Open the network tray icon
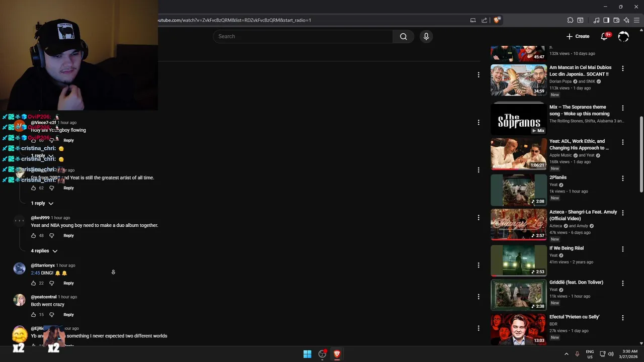This screenshot has width=644, height=362. pos(603,354)
